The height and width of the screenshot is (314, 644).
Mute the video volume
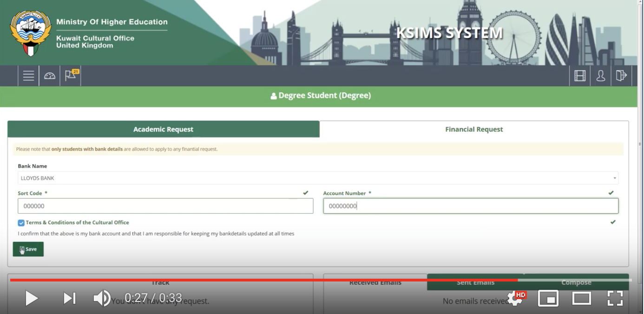(101, 298)
